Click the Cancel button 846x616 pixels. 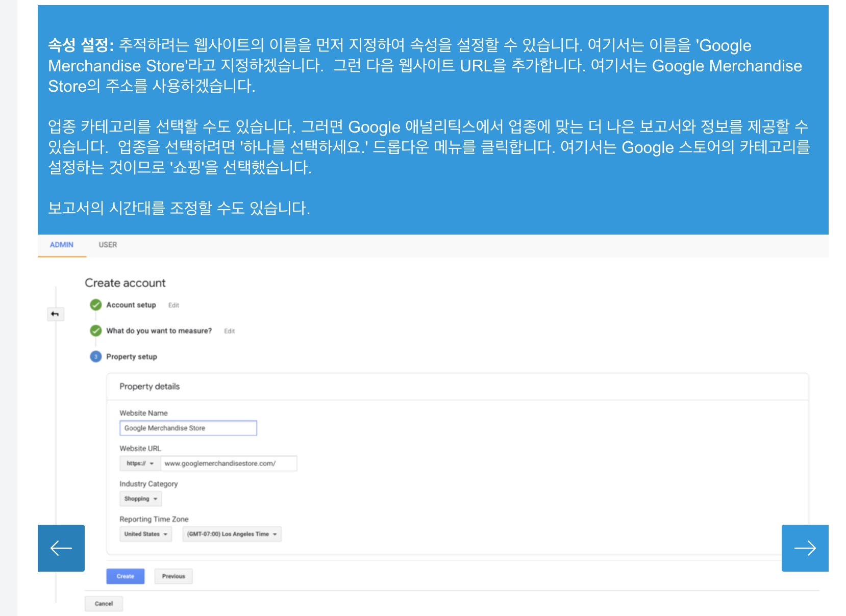coord(104,603)
